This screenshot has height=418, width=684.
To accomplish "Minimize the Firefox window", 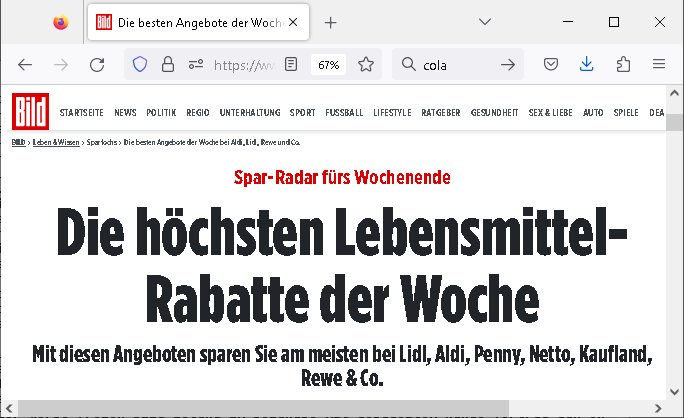I will pyautogui.click(x=568, y=21).
